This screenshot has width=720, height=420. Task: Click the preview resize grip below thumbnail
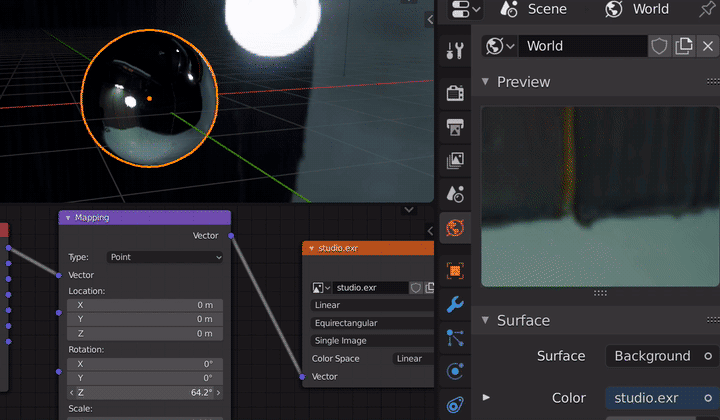[600, 293]
